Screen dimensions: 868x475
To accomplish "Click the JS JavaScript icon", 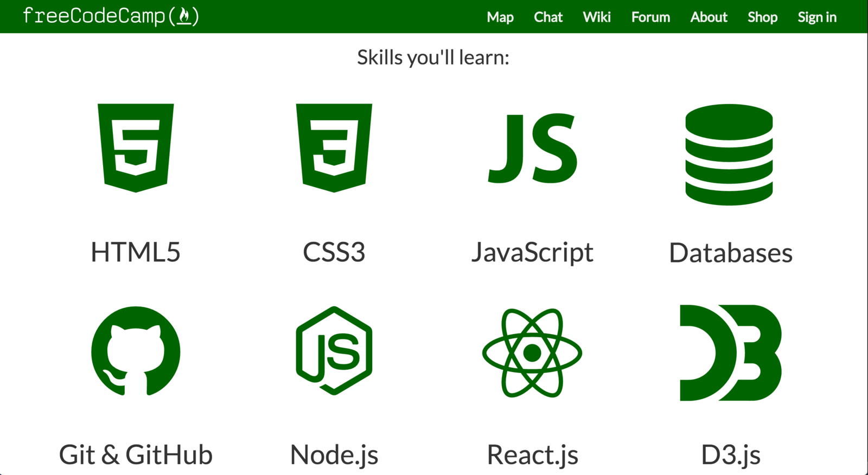I will (x=533, y=149).
